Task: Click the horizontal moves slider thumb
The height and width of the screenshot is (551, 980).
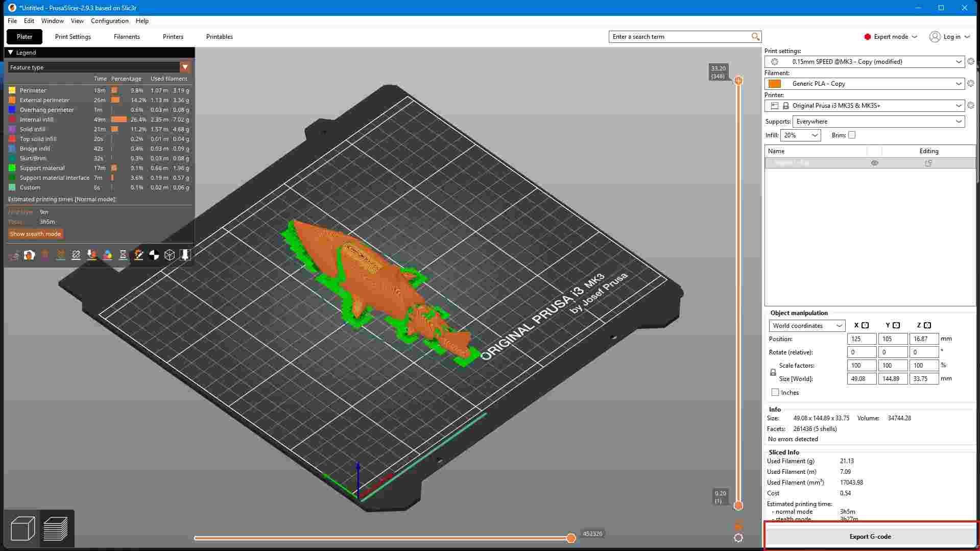Action: pyautogui.click(x=571, y=538)
